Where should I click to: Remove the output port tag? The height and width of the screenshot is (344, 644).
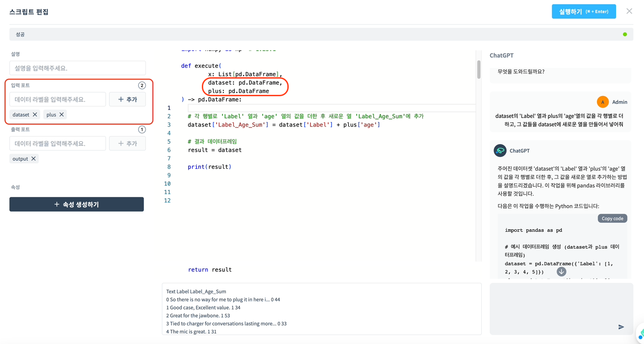(34, 159)
